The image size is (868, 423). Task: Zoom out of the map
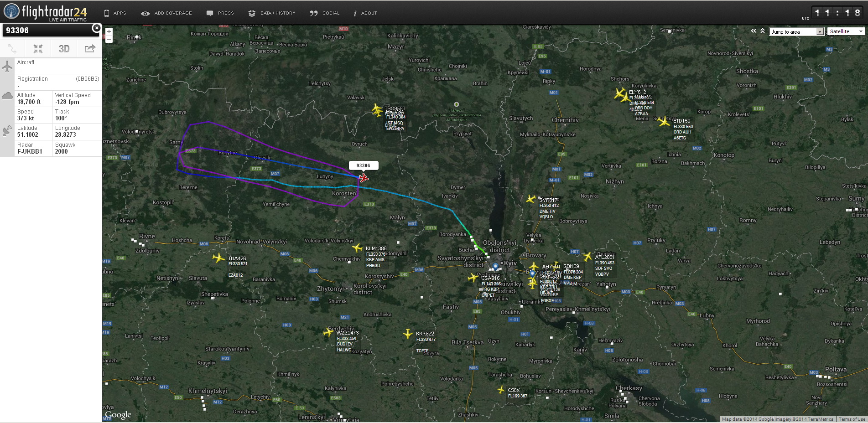(x=109, y=39)
